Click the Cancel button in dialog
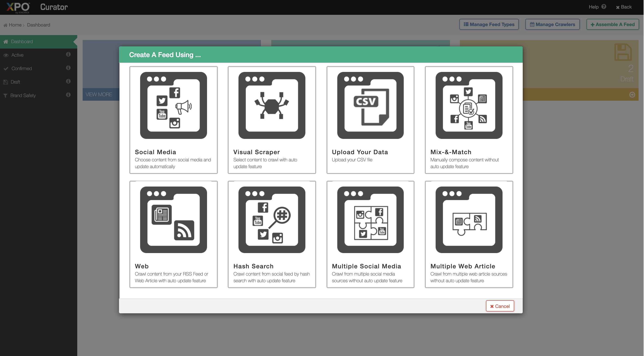 pyautogui.click(x=500, y=306)
